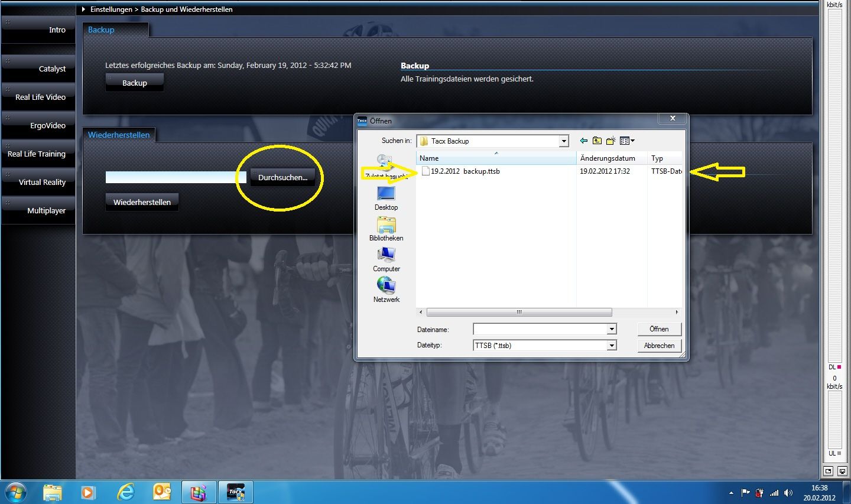Open the volume speaker tray icon

tap(788, 493)
